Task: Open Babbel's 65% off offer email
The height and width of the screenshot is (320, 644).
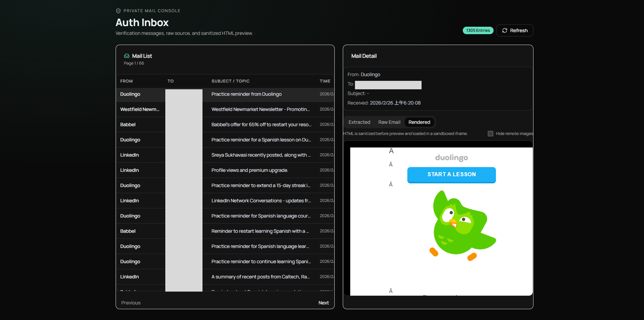Action: (225, 124)
